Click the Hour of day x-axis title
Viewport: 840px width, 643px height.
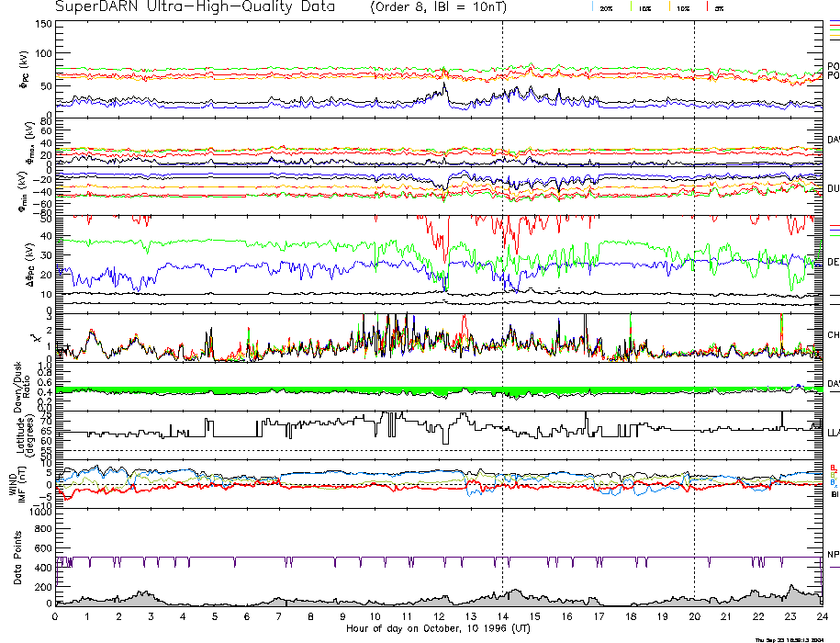437,629
